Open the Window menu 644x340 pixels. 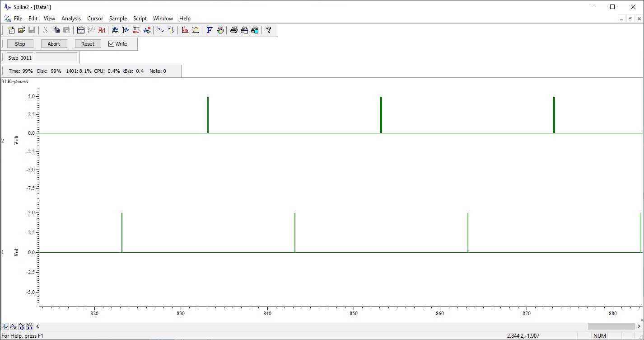click(x=163, y=19)
